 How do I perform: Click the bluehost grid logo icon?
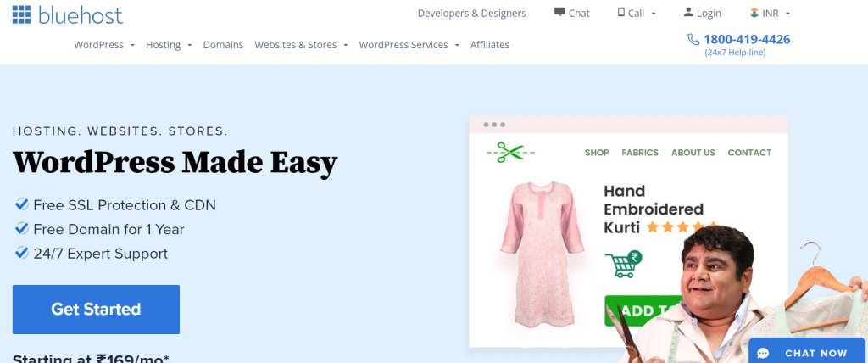click(22, 14)
